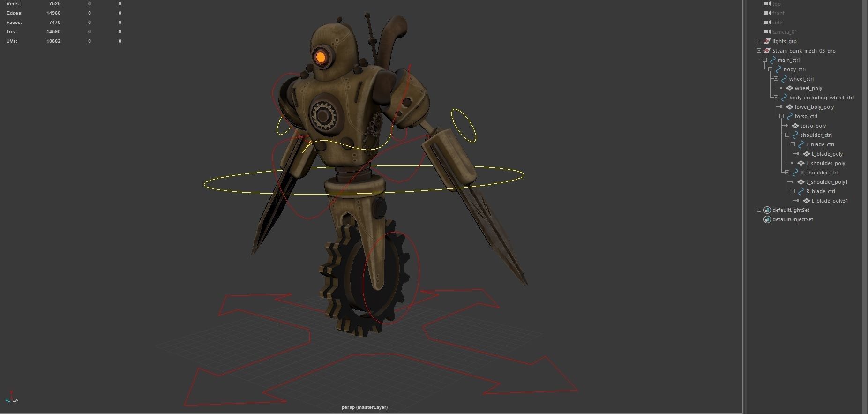Select the L_blade_poly31 mesh entry
Screen dimensions: 868x414
830,201
